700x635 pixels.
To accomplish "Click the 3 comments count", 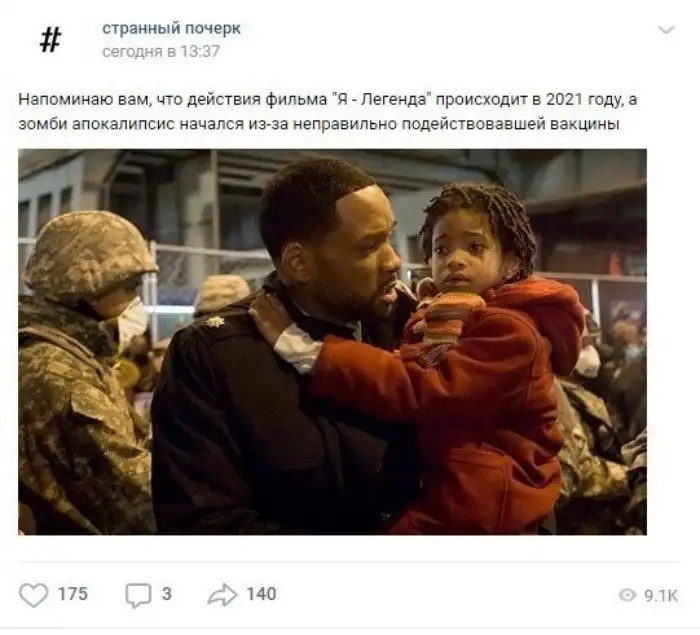I will tap(167, 594).
